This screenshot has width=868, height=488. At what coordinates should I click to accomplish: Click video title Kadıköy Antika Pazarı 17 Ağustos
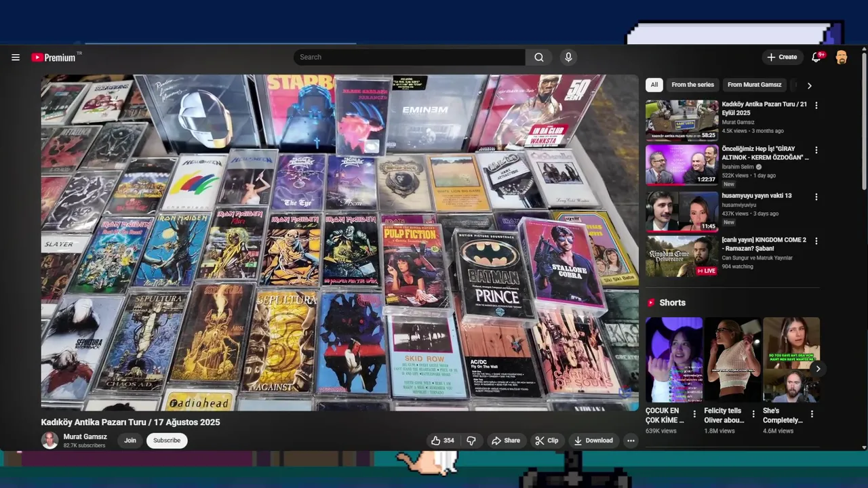[x=130, y=422]
